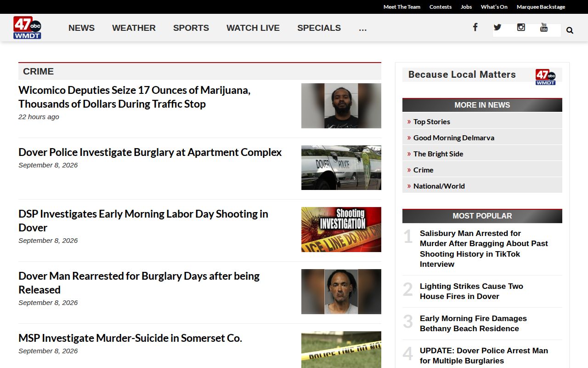Open the SPECIALS menu
The image size is (588, 368).
click(319, 28)
